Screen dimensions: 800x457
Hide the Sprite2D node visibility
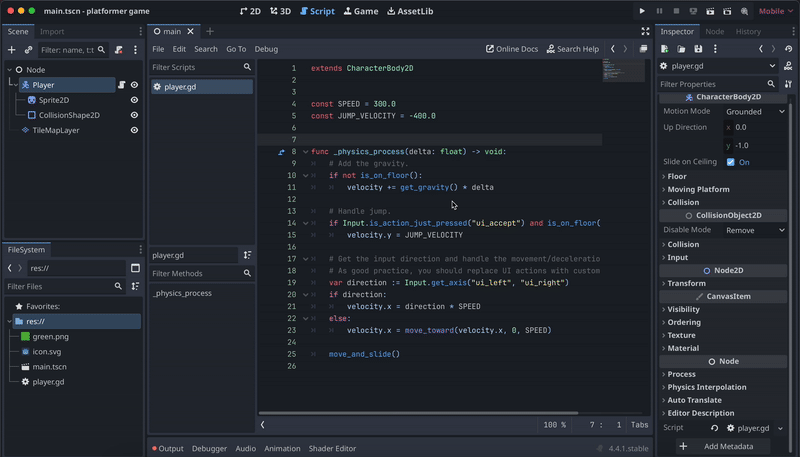134,100
